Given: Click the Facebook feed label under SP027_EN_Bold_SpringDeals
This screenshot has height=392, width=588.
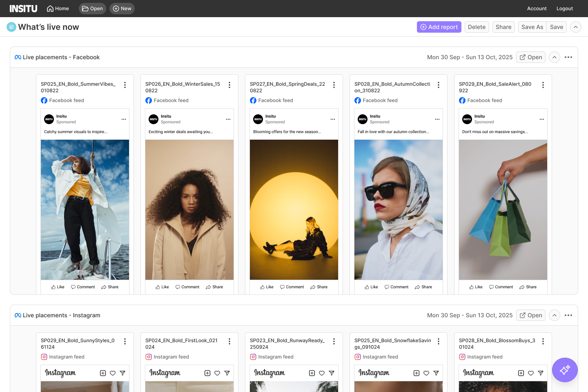Looking at the screenshot, I should click(x=276, y=100).
